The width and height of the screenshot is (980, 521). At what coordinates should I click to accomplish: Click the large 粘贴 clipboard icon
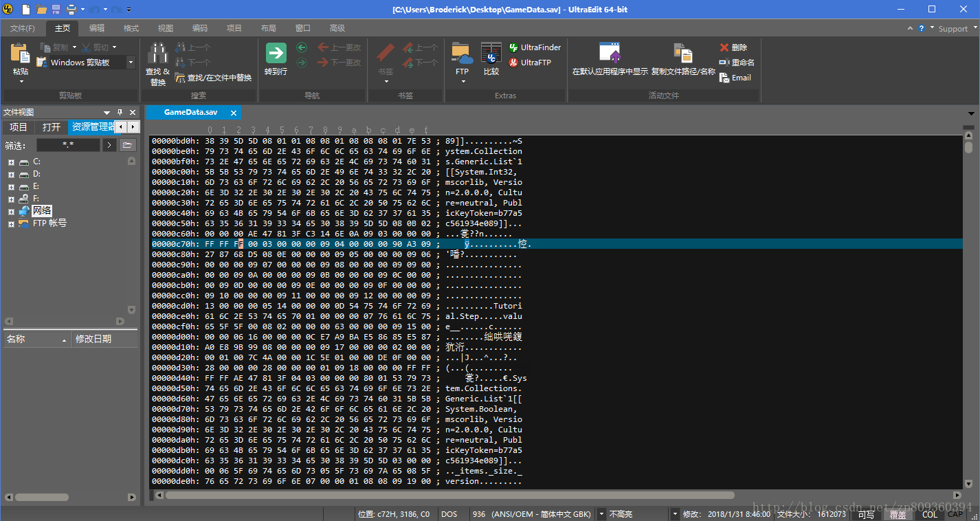tap(21, 54)
